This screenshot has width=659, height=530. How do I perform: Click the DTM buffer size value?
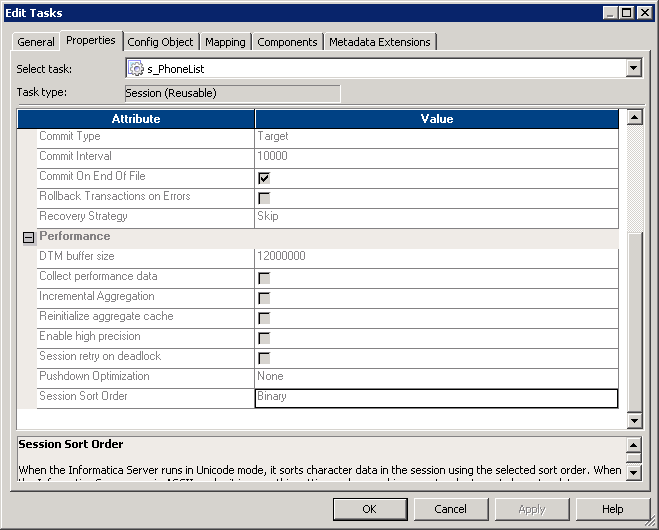click(x=436, y=257)
